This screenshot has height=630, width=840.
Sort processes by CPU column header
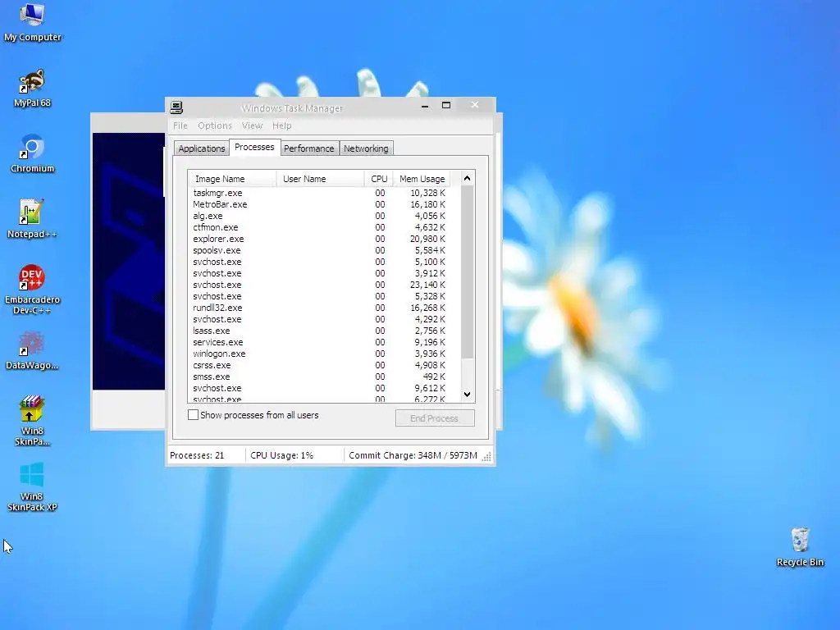click(x=379, y=179)
